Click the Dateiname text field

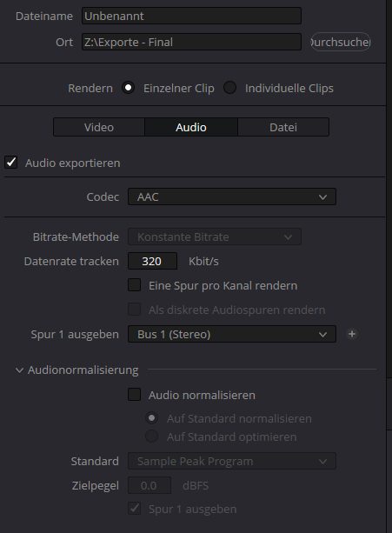click(191, 16)
